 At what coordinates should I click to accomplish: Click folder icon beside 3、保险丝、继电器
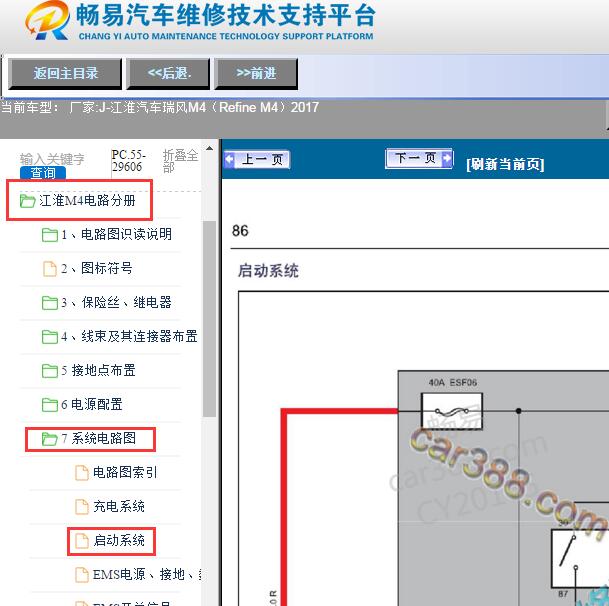click(50, 303)
